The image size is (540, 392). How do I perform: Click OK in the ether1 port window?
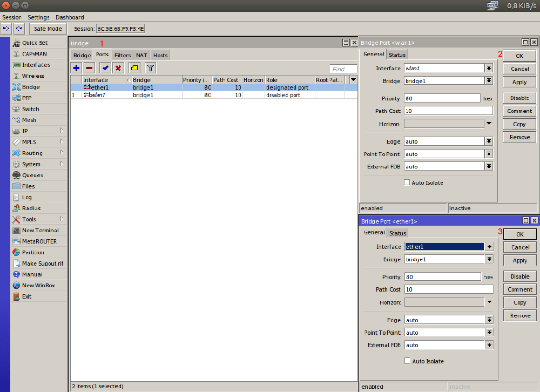(x=520, y=234)
